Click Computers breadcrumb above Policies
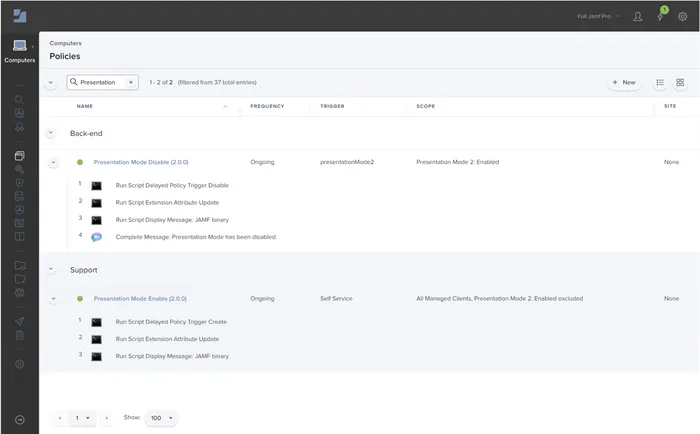 click(66, 43)
